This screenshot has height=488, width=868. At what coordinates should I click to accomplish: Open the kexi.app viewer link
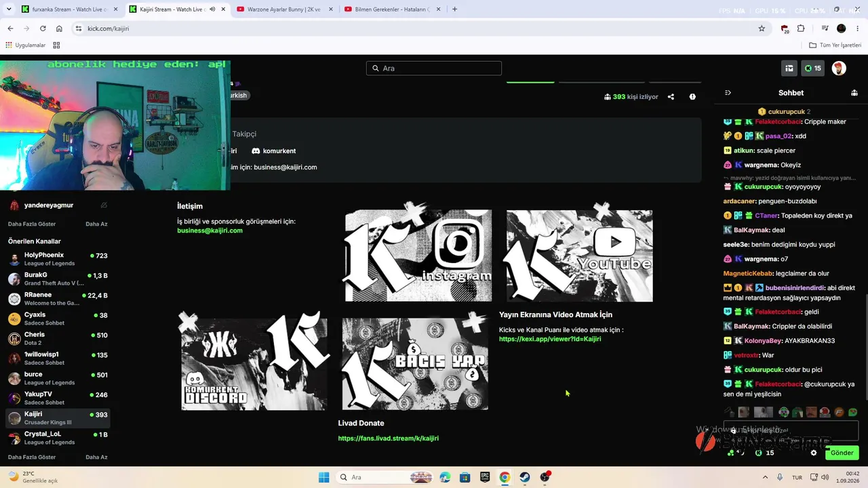coord(550,339)
